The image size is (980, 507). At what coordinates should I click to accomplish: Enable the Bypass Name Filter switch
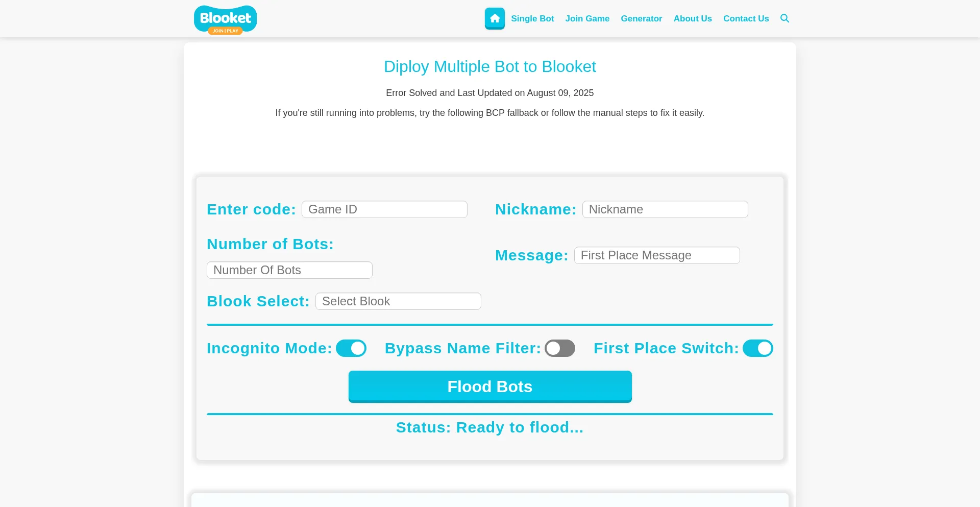click(559, 348)
